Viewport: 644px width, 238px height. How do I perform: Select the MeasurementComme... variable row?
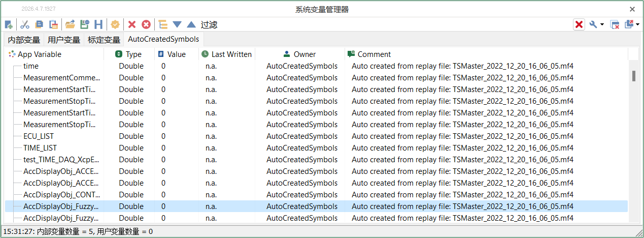point(316,78)
